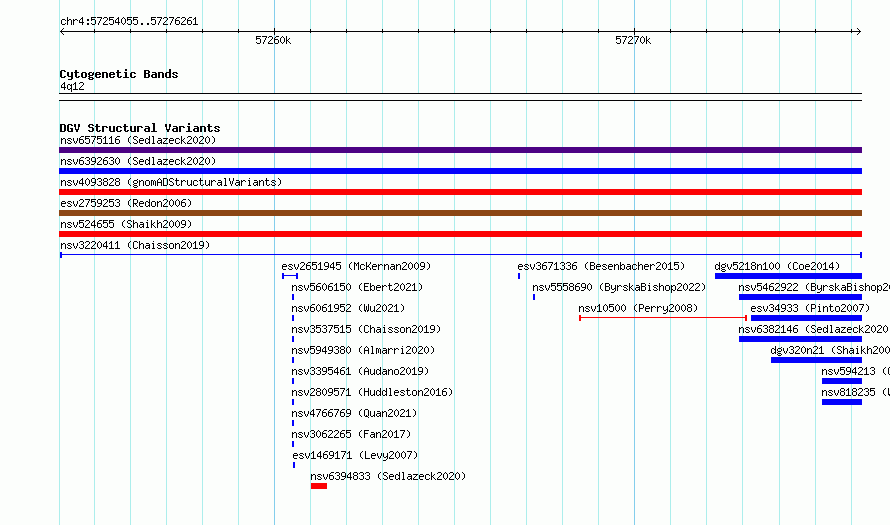Open nsv5606150 (Ebert2021) variant

(357, 287)
